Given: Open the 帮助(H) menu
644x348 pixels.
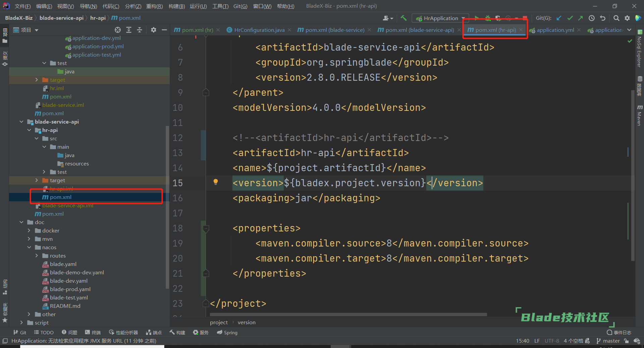Looking at the screenshot, I should (x=285, y=6).
